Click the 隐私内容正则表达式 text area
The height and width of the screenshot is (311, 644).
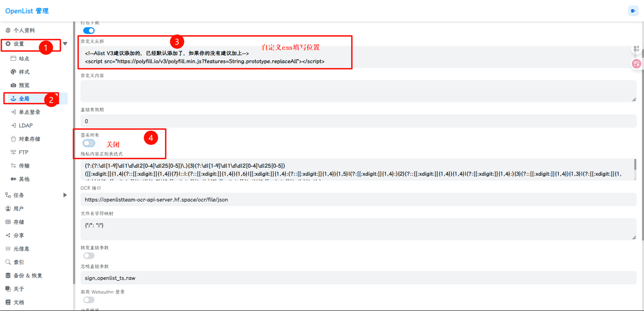358,169
